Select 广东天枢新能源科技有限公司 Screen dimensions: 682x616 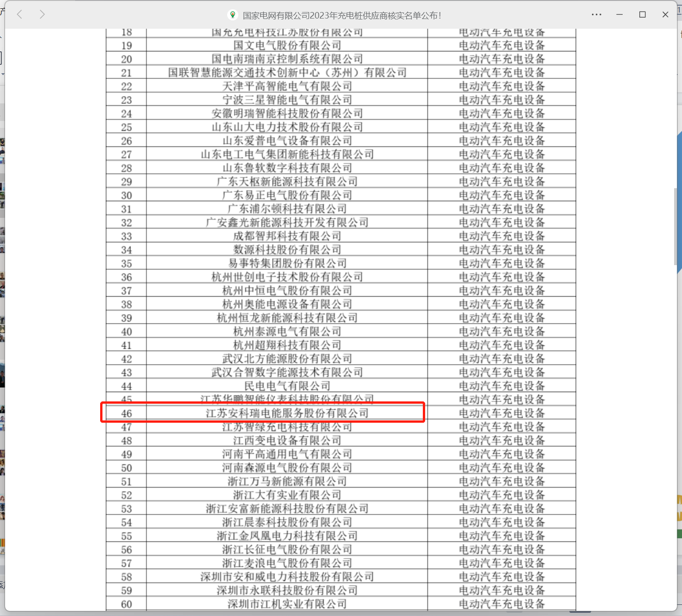[x=287, y=182]
